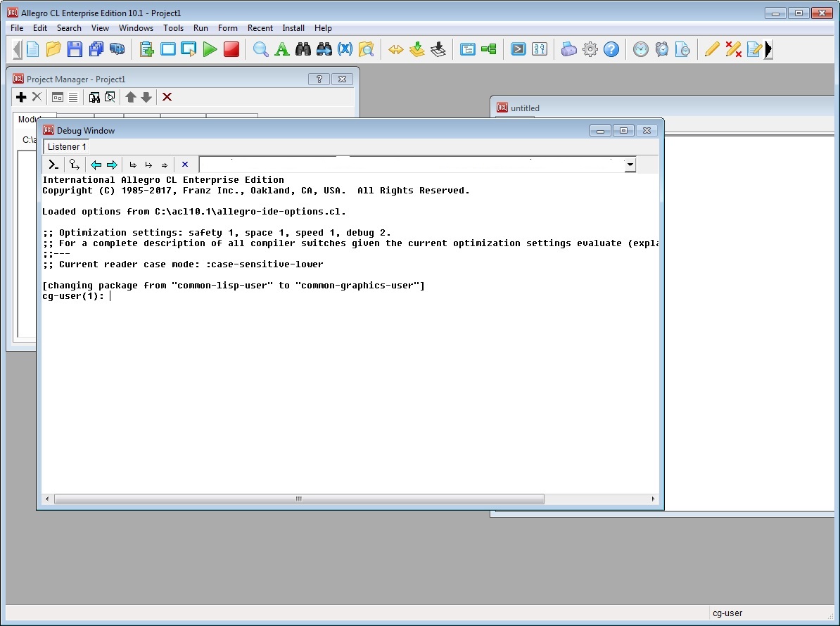Viewport: 840px width, 626px height.
Task: Click the gear Options icon in toolbar
Action: 590,49
